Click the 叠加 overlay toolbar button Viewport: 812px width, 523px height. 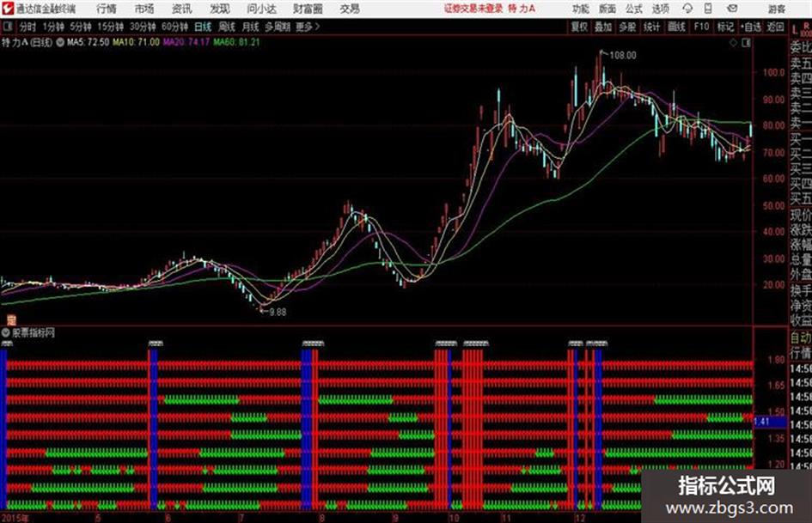click(x=603, y=27)
